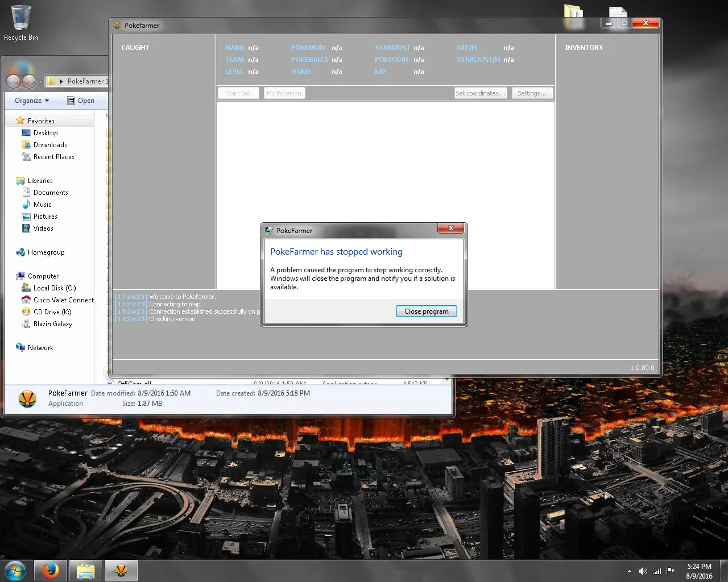The image size is (728, 582).
Task: Click the Set coordinates button
Action: 480,93
